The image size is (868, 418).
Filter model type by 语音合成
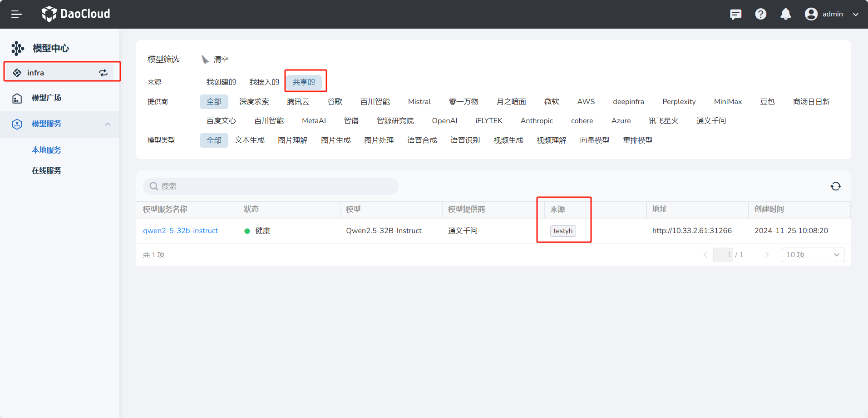[x=422, y=140]
